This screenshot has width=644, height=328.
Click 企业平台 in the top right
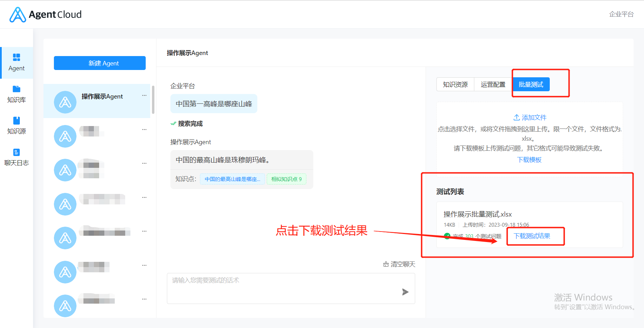621,14
